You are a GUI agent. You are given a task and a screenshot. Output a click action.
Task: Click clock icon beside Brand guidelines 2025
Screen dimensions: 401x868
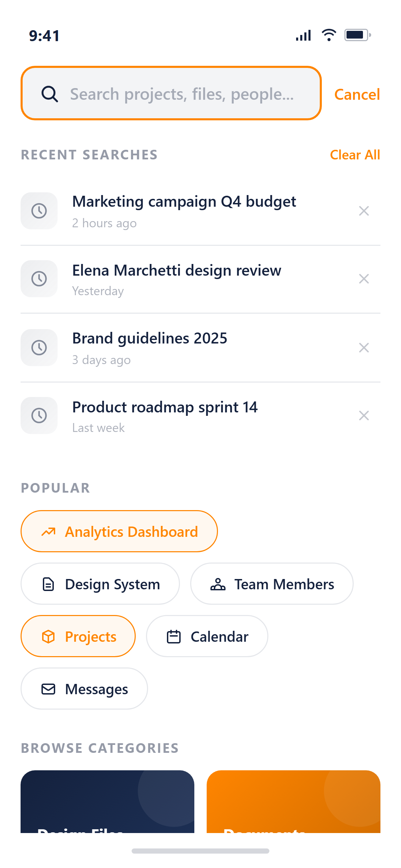[39, 348]
